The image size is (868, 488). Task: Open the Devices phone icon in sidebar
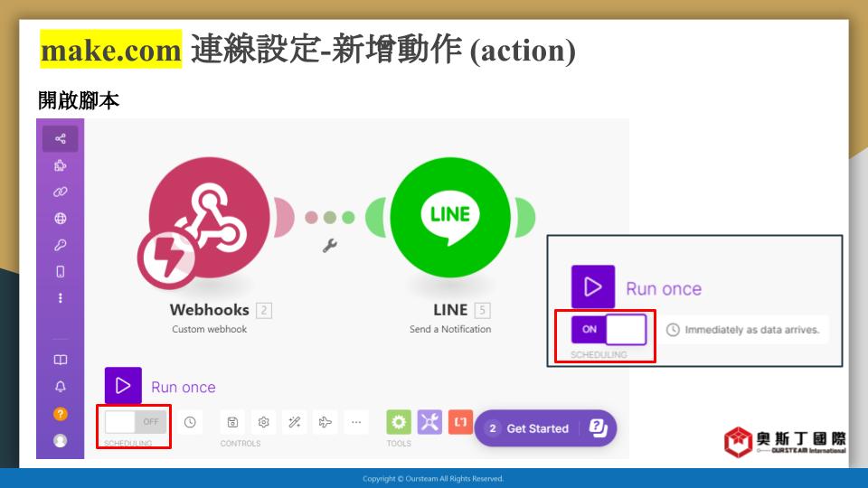point(61,272)
